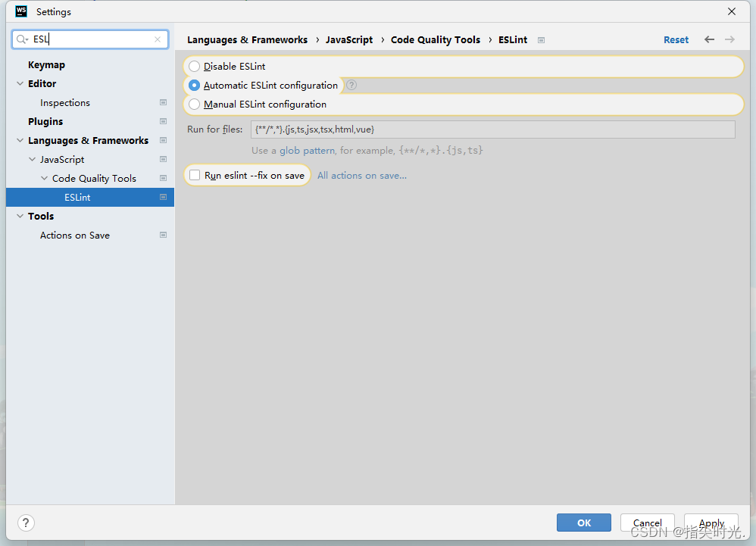Screen dimensions: 756x546
Task: Click Code Quality Tools breadcrumb
Action: coord(436,40)
